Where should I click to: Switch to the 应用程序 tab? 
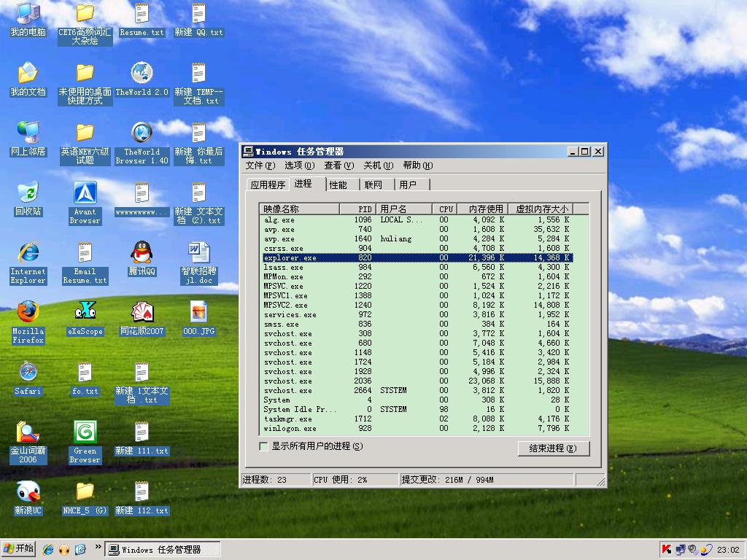coord(268,184)
